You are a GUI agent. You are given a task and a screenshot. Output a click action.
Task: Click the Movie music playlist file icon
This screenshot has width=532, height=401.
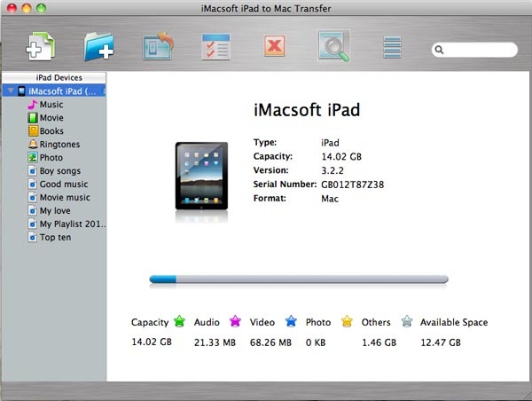(32, 197)
